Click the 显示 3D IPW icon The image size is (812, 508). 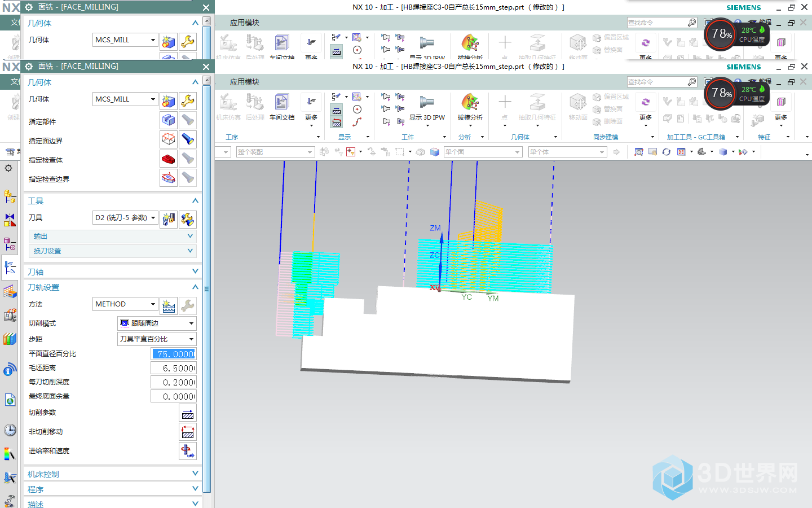427,107
